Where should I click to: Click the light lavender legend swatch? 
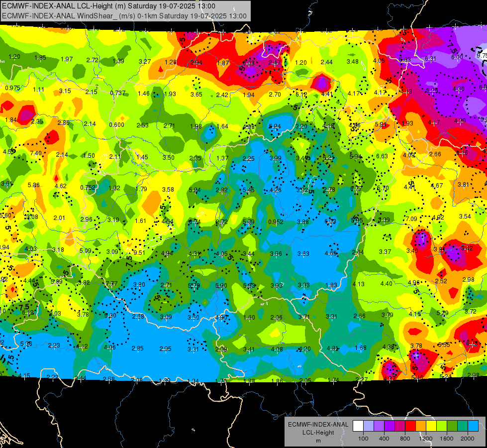369,426
